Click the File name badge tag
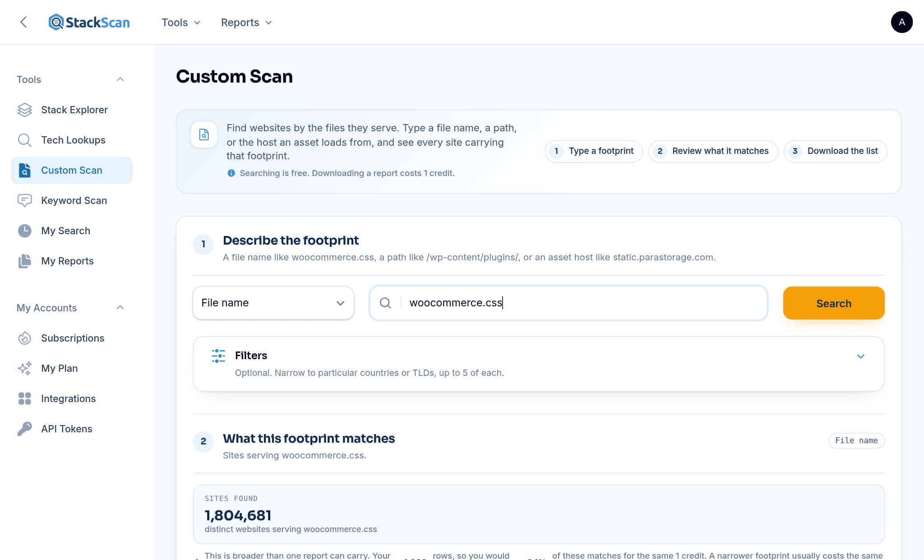 (x=856, y=440)
